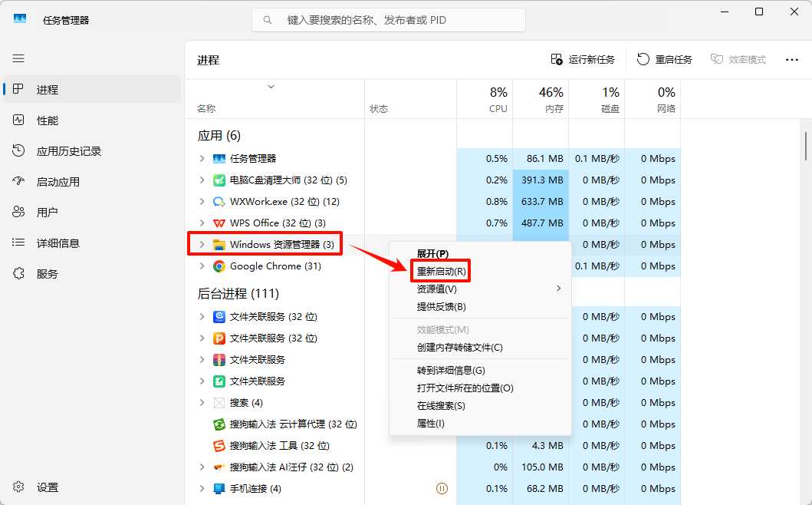812x505 pixels.
Task: Choose 展开(P) in the context menu
Action: tap(432, 253)
